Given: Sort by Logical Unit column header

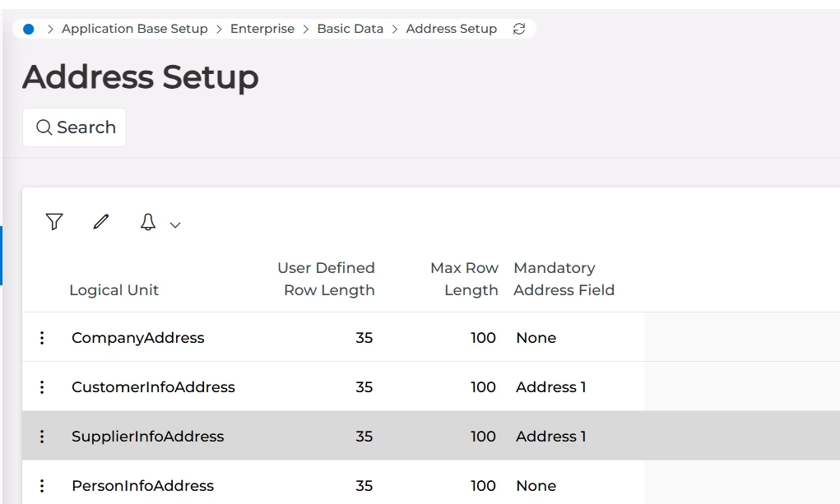Looking at the screenshot, I should (x=114, y=290).
